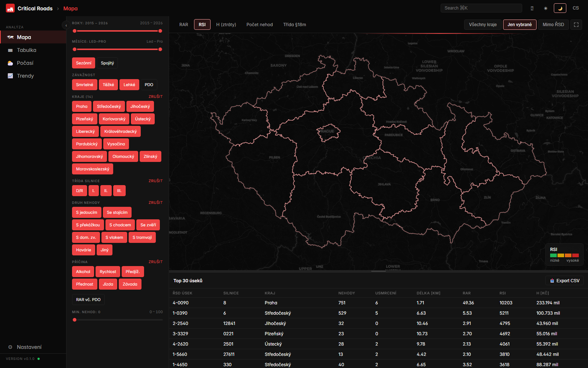Toggle the Jihomoravský region filter
The height and width of the screenshot is (368, 588).
click(x=89, y=156)
